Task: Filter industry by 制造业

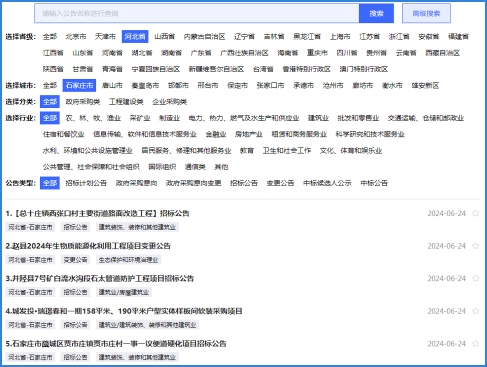Action: tap(169, 118)
